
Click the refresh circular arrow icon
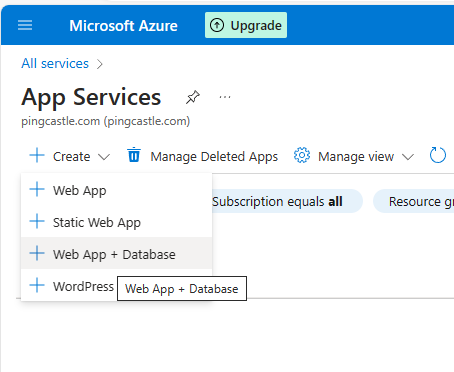[x=438, y=156]
